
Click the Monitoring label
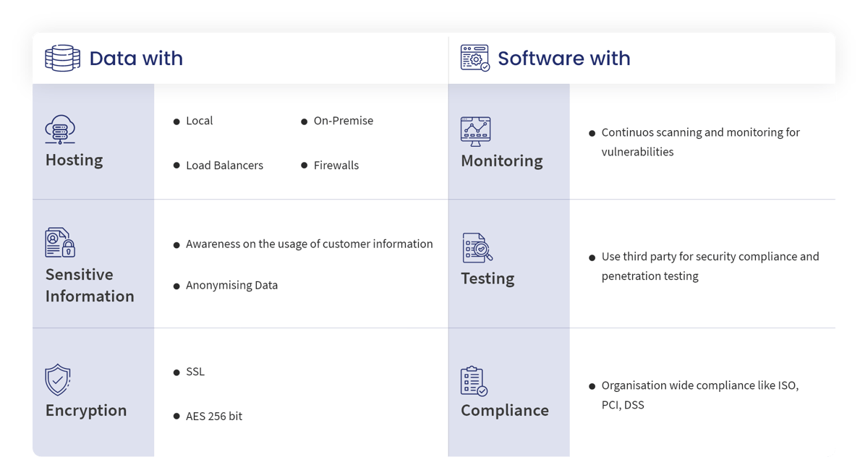501,161
